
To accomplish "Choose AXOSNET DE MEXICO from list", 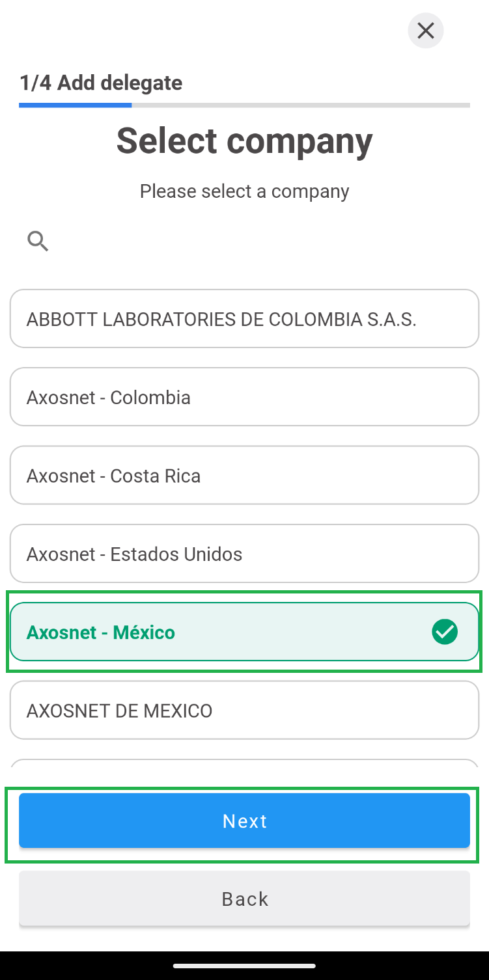I will point(244,711).
